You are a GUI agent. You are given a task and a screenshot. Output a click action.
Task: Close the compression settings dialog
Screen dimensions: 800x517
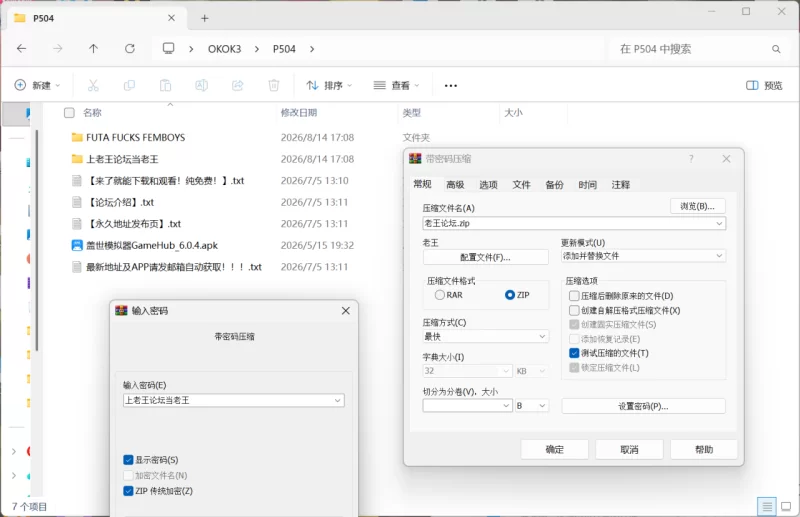pos(727,159)
